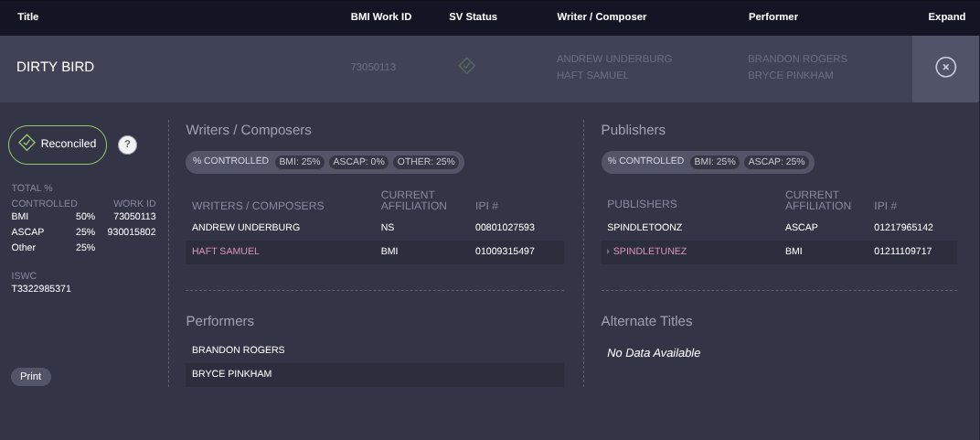Click the writers BMI: 25% pill
The height and width of the screenshot is (440, 980).
(x=300, y=162)
